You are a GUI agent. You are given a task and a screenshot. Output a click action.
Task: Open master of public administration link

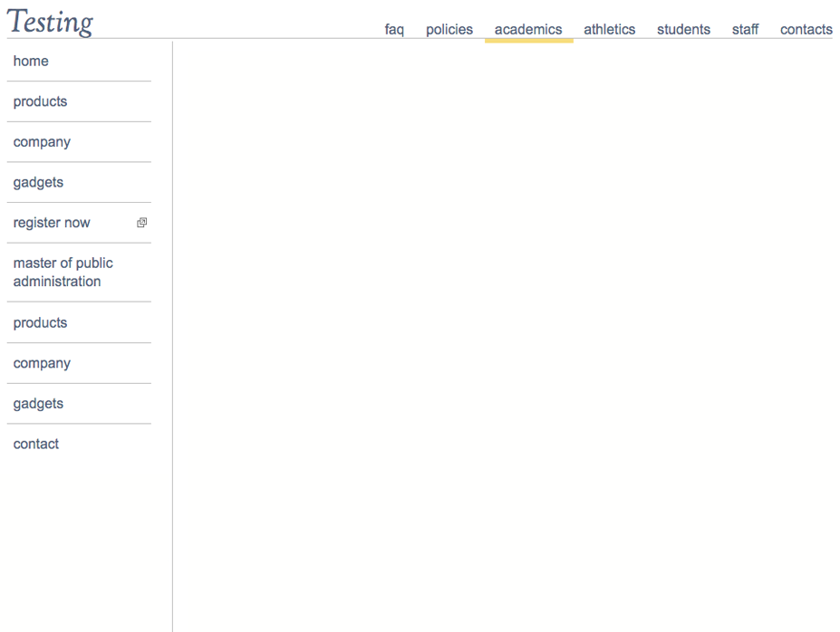tap(63, 273)
